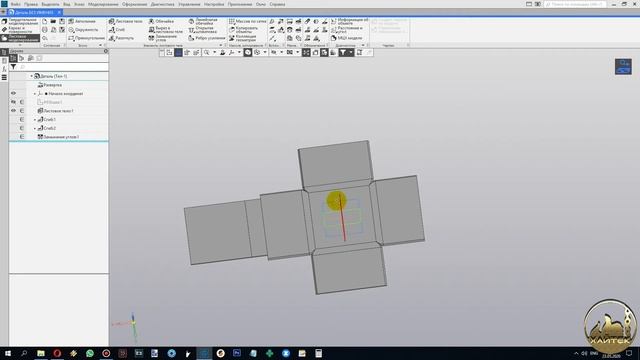The image size is (640, 360).
Task: Choose the Сгиб bend command
Action: click(x=117, y=30)
